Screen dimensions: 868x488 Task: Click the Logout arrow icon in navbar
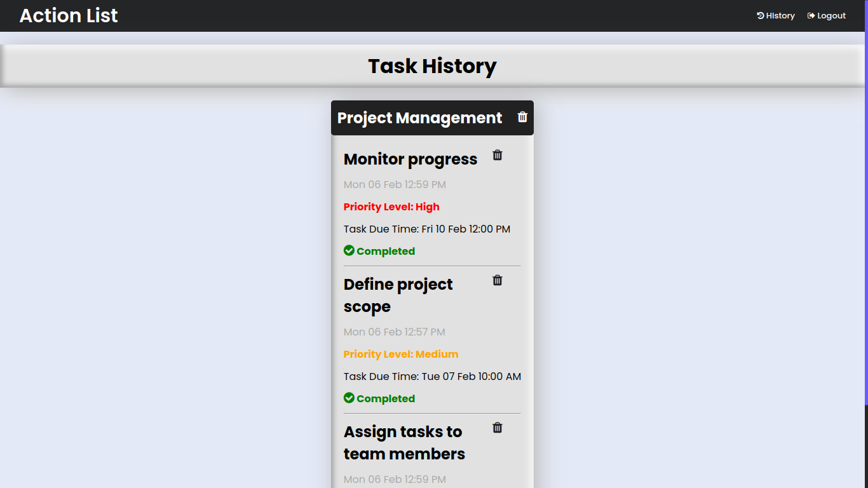(811, 16)
